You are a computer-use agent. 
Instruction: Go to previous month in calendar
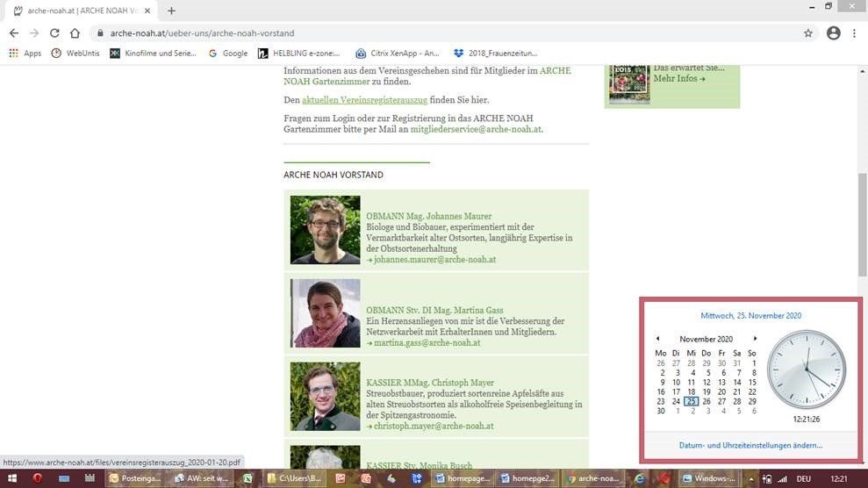657,339
